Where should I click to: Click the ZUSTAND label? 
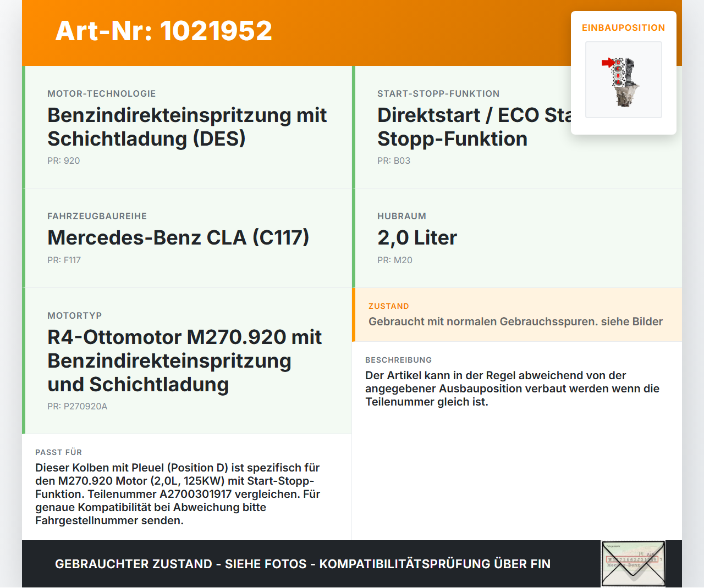389,306
